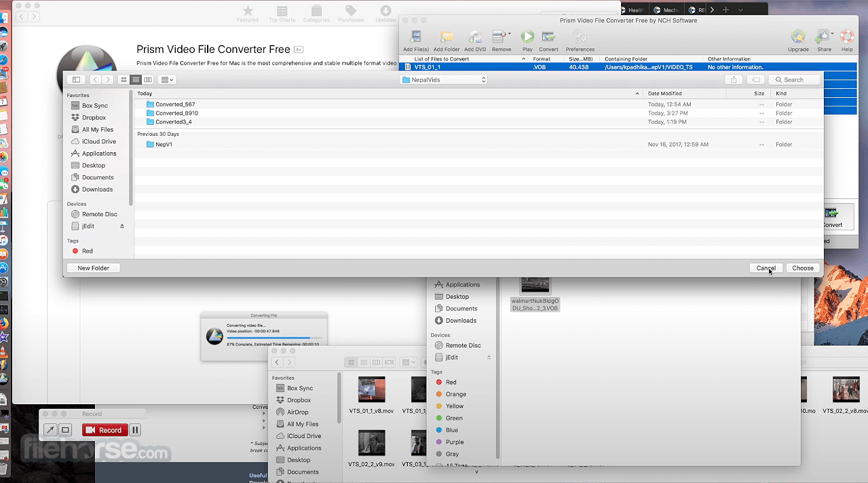
Task: Click Record in the recorder window
Action: 105,430
